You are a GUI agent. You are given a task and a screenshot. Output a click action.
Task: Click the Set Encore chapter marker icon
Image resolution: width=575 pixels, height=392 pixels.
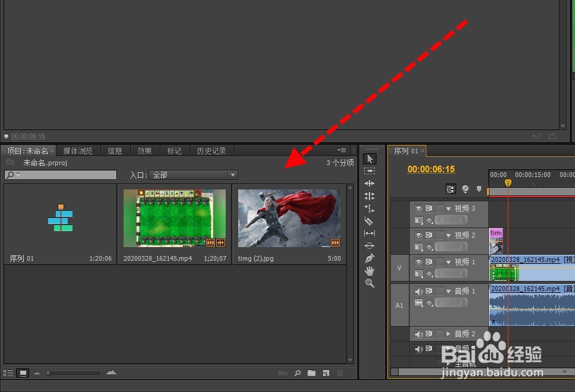[465, 188]
